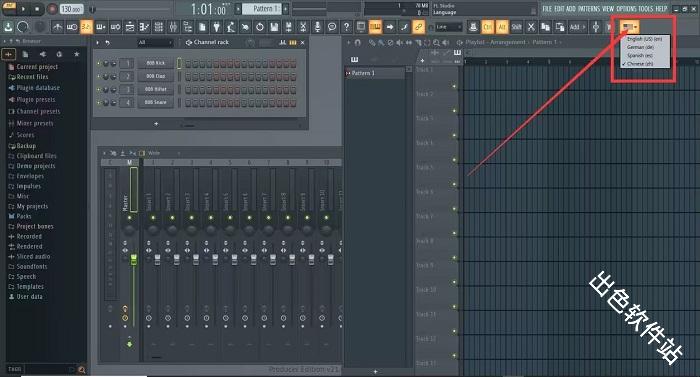Click the 808 HiHat channel button
Screen dimensions: 700x377
click(155, 89)
